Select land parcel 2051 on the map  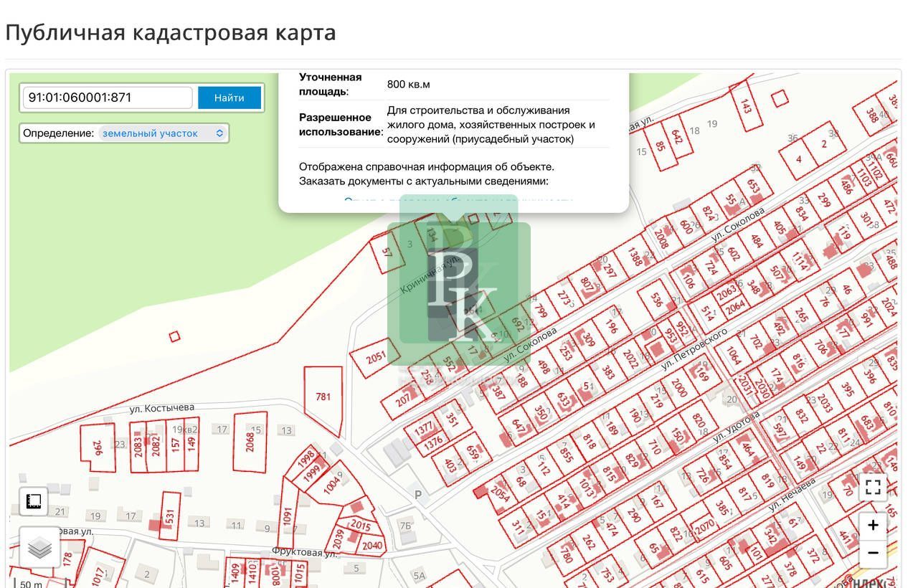375,357
